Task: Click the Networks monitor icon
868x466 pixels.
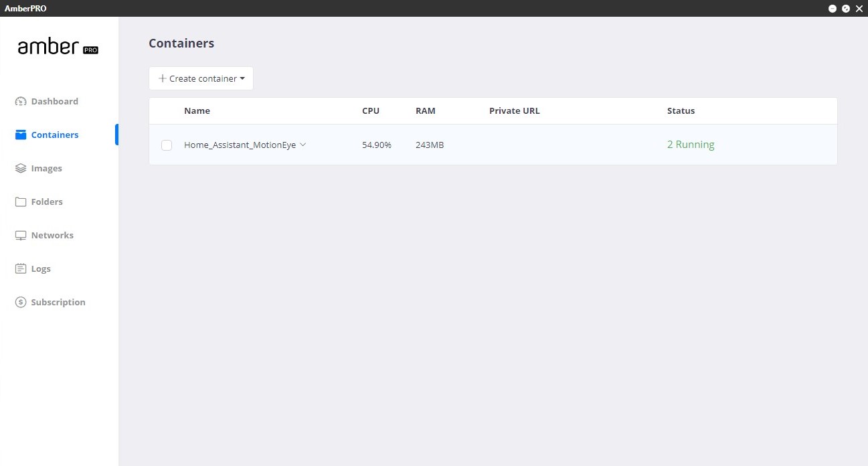Action: pos(21,236)
